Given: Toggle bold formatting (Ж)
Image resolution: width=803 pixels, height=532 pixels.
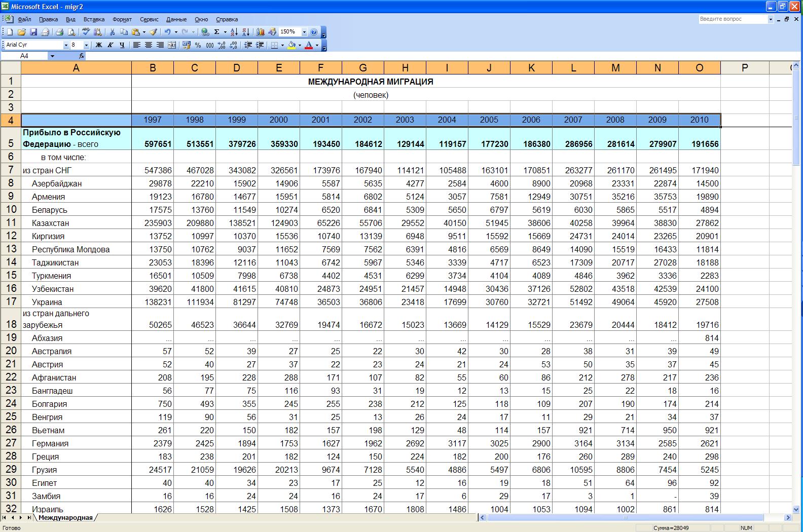Looking at the screenshot, I should click(x=99, y=45).
